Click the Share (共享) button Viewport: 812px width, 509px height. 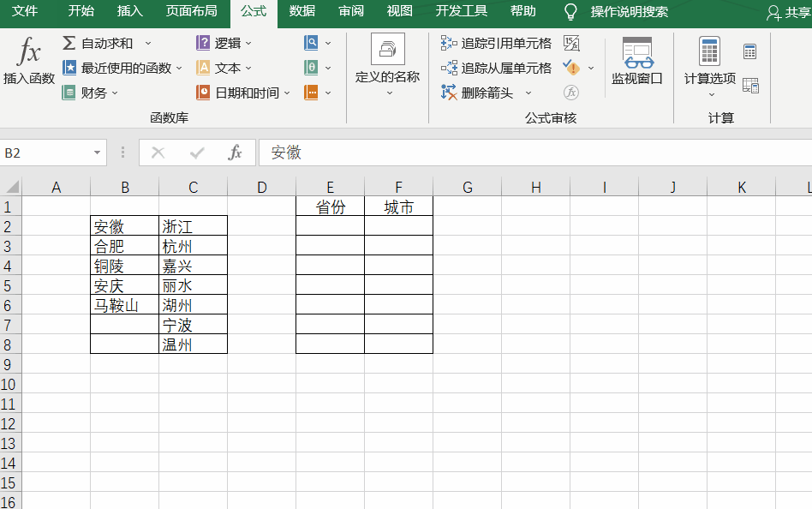[x=788, y=13]
